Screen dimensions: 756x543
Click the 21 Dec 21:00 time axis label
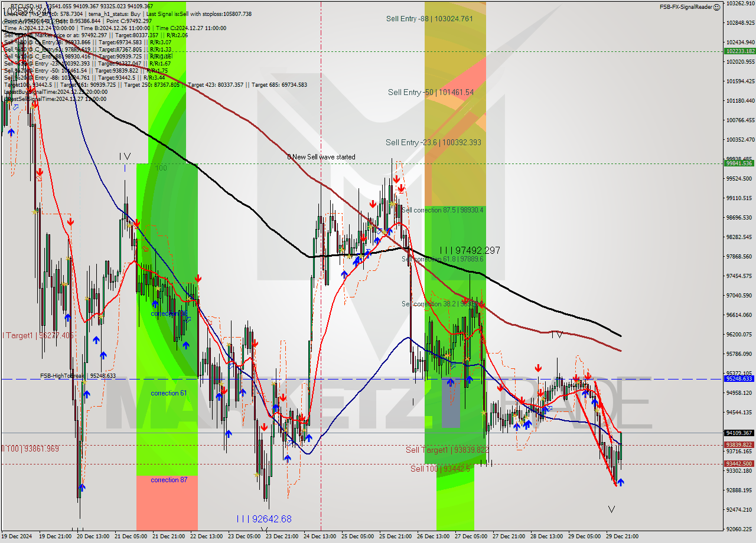(x=168, y=537)
